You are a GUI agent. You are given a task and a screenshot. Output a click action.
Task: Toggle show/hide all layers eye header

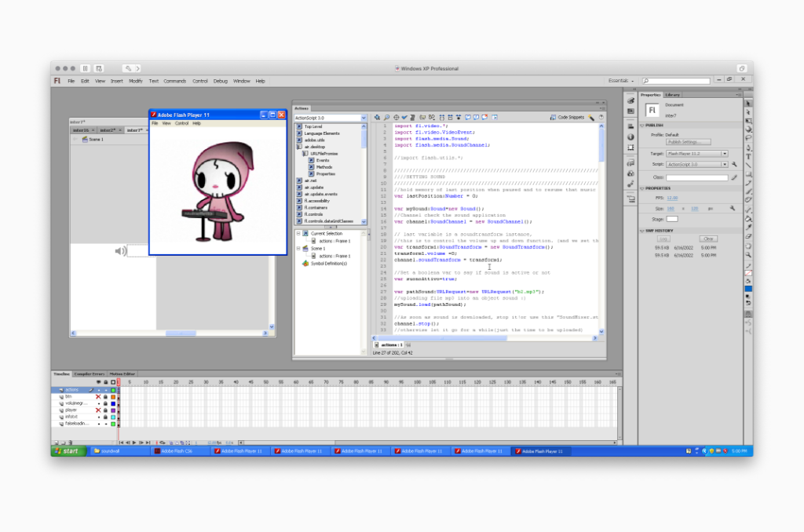click(x=98, y=382)
